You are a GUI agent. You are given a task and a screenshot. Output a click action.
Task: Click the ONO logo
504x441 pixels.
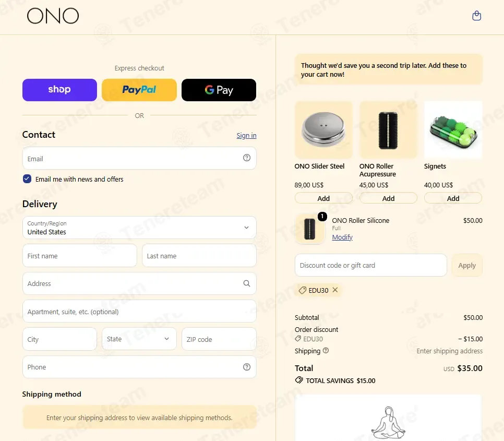[53, 16]
